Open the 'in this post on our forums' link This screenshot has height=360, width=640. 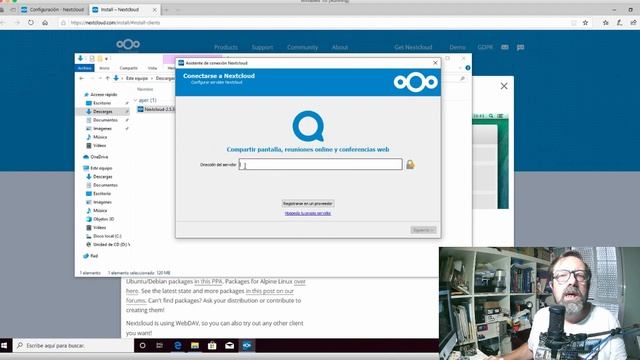(269, 291)
